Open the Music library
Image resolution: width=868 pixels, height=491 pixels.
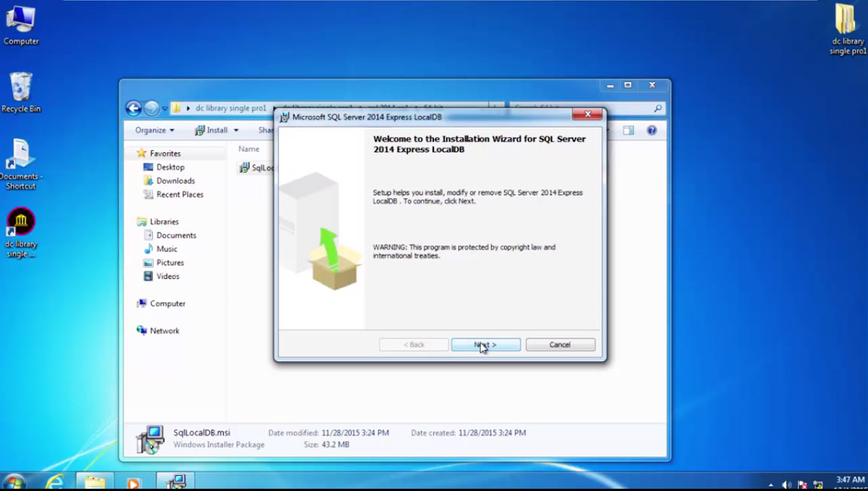167,249
